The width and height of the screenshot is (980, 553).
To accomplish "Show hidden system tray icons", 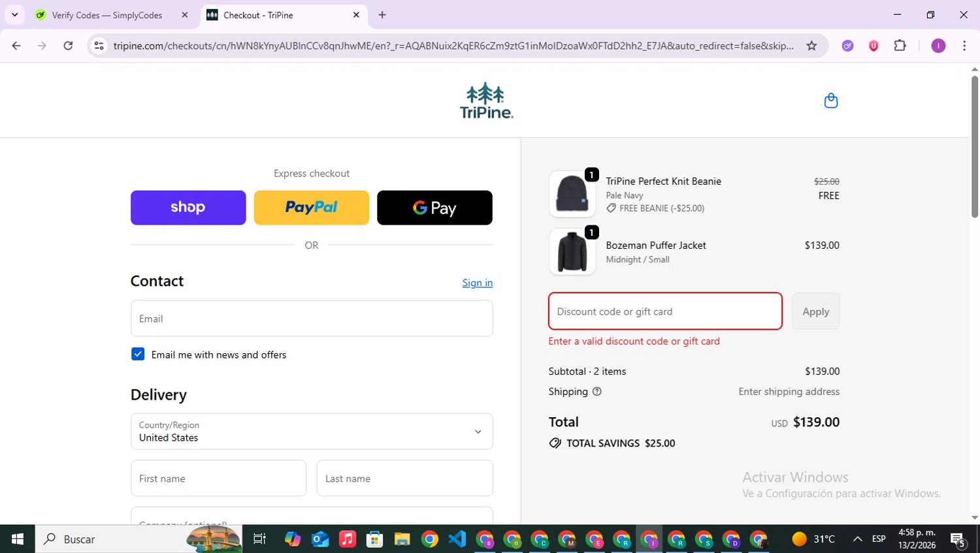I will pos(857,539).
